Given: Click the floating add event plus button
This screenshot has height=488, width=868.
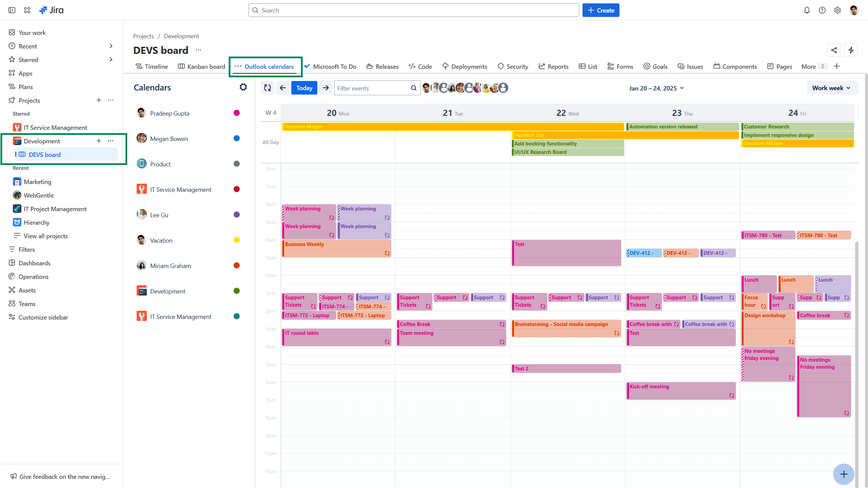Looking at the screenshot, I should [x=844, y=474].
